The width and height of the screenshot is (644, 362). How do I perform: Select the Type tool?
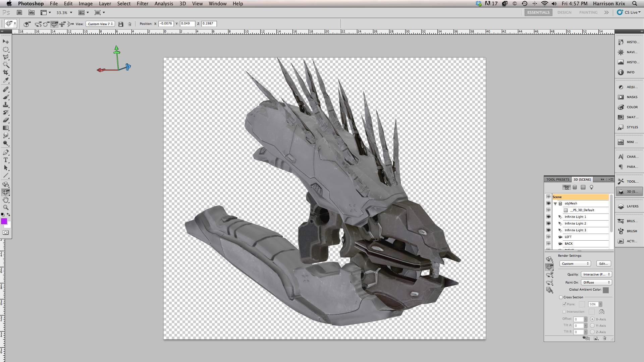(x=6, y=160)
